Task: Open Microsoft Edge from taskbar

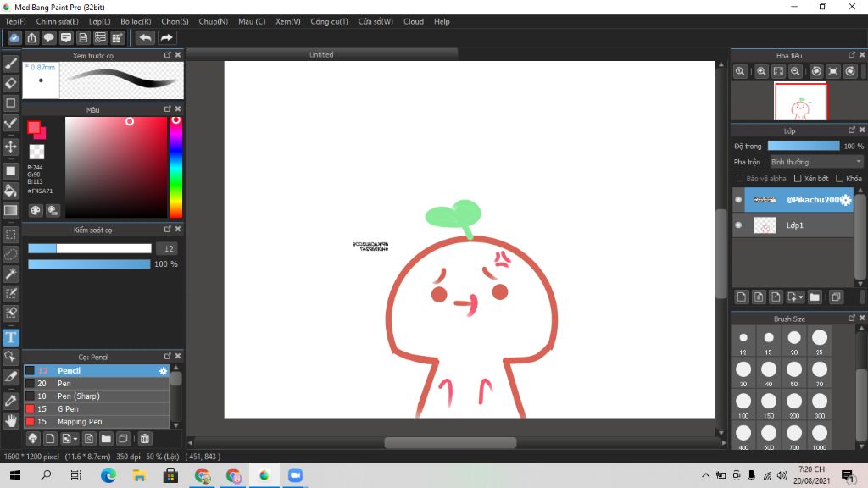Action: [108, 475]
